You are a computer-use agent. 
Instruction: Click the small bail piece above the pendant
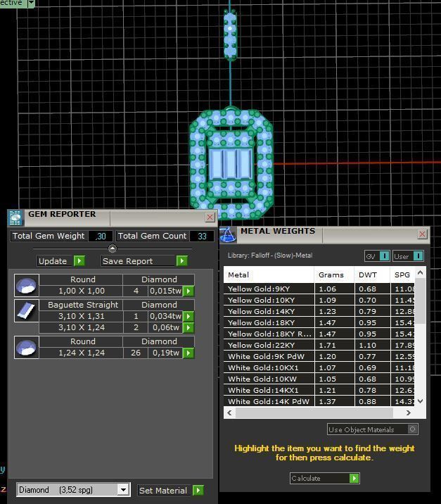click(230, 35)
